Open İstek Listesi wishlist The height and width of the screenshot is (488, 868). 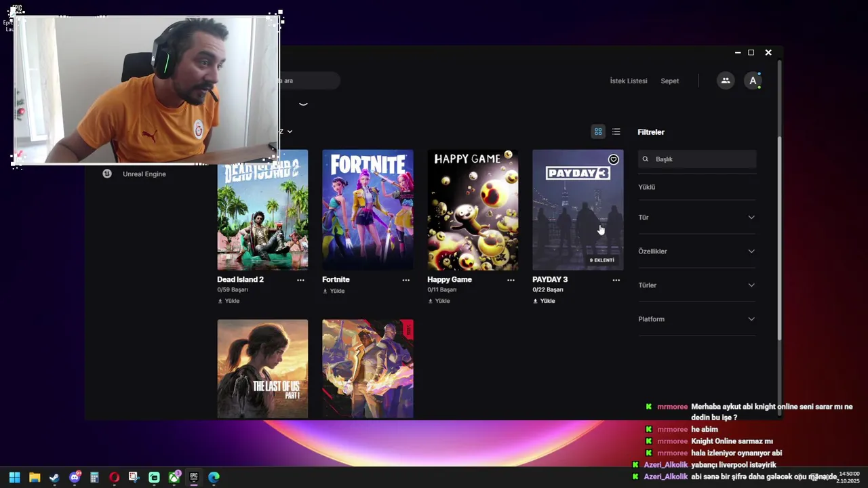629,81
